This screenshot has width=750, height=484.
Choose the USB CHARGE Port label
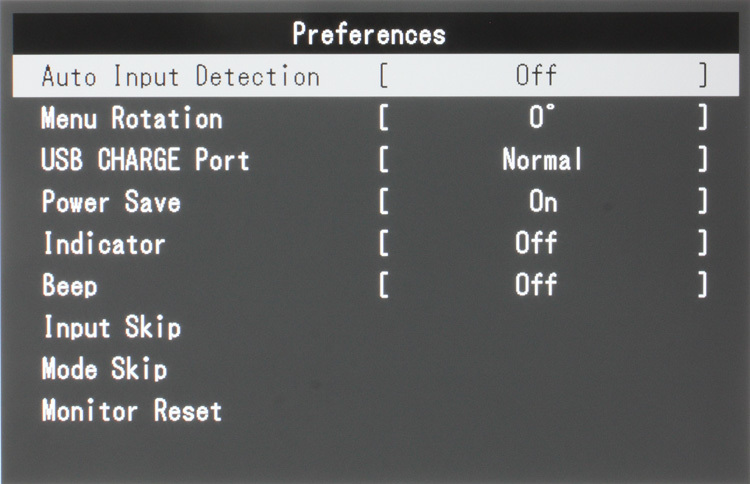[145, 160]
